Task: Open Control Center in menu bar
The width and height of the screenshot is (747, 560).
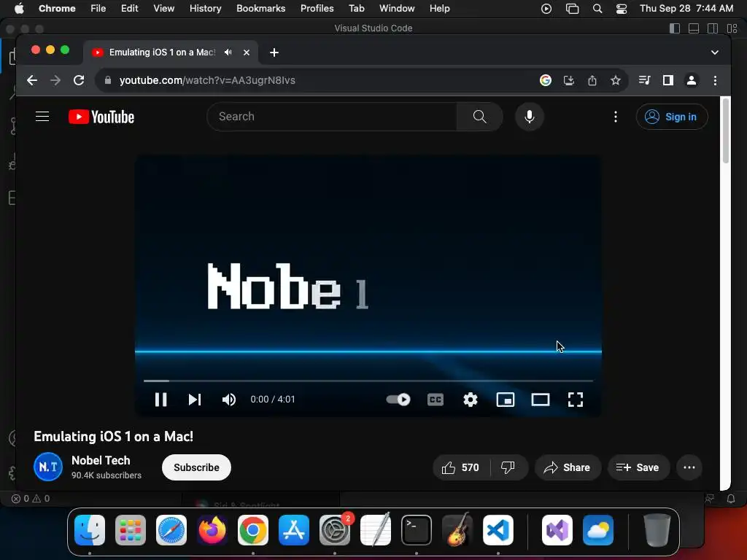Action: [622, 9]
